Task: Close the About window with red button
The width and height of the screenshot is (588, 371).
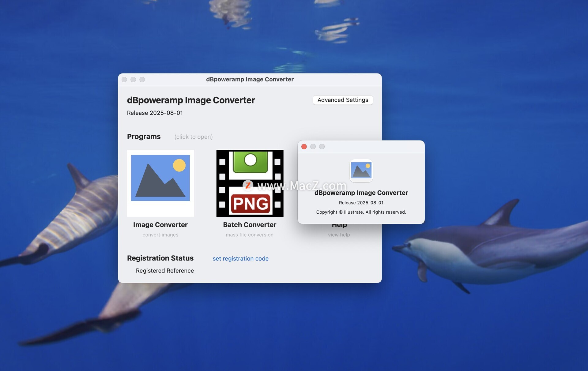Action: (x=304, y=147)
